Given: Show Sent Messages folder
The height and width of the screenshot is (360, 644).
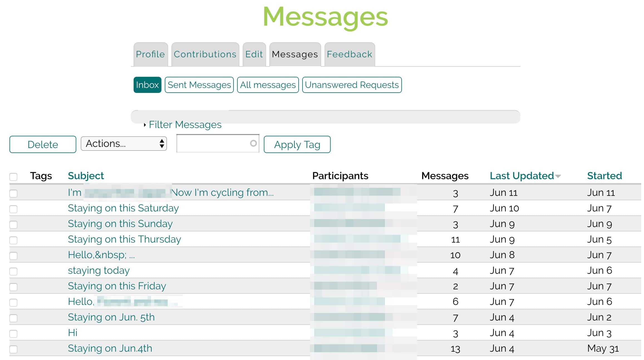Looking at the screenshot, I should coord(199,85).
